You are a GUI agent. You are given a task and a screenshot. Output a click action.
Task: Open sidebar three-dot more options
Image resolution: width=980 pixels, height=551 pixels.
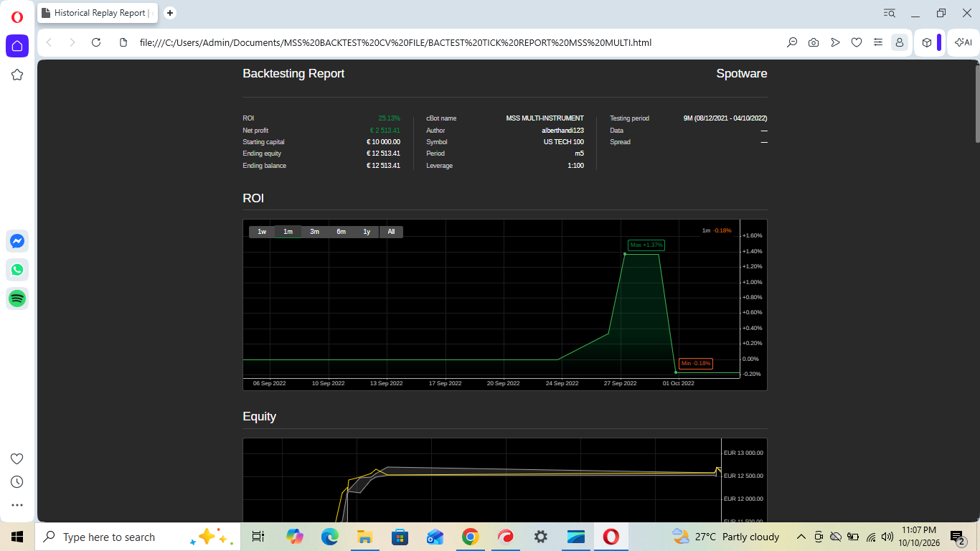pos(17,505)
